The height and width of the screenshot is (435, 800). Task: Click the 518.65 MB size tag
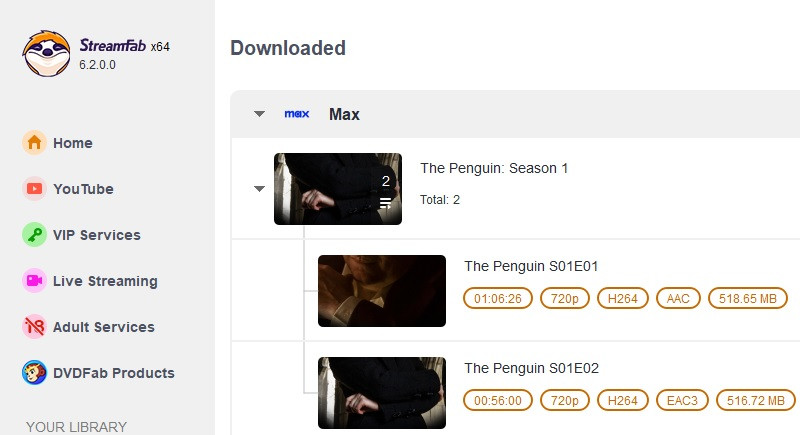point(749,298)
